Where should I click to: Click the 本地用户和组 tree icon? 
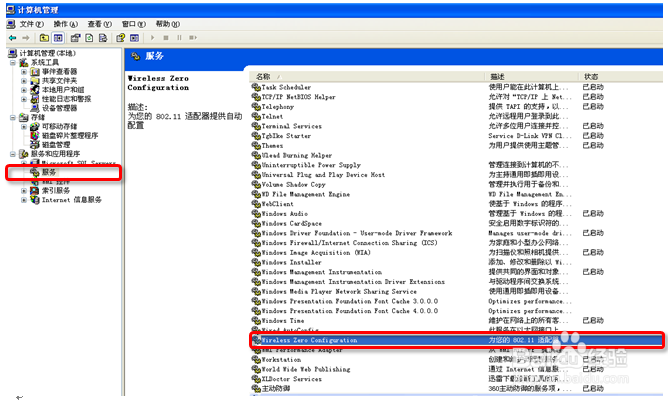point(35,90)
